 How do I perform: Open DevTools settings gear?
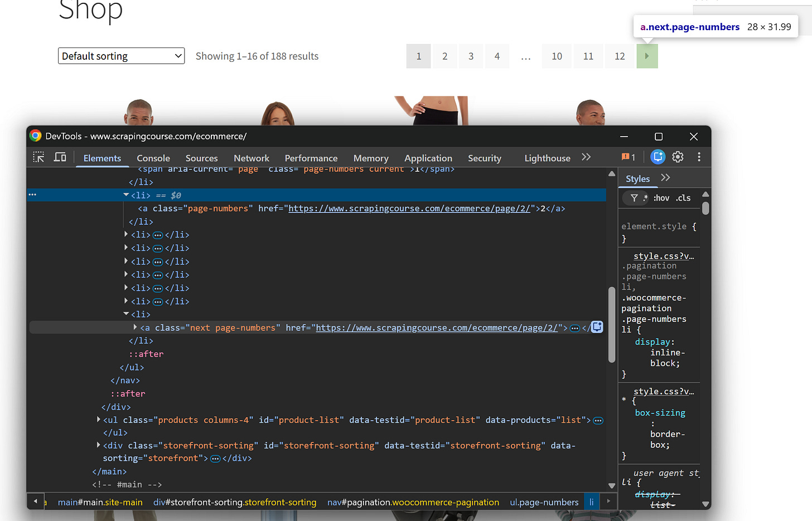[678, 157]
